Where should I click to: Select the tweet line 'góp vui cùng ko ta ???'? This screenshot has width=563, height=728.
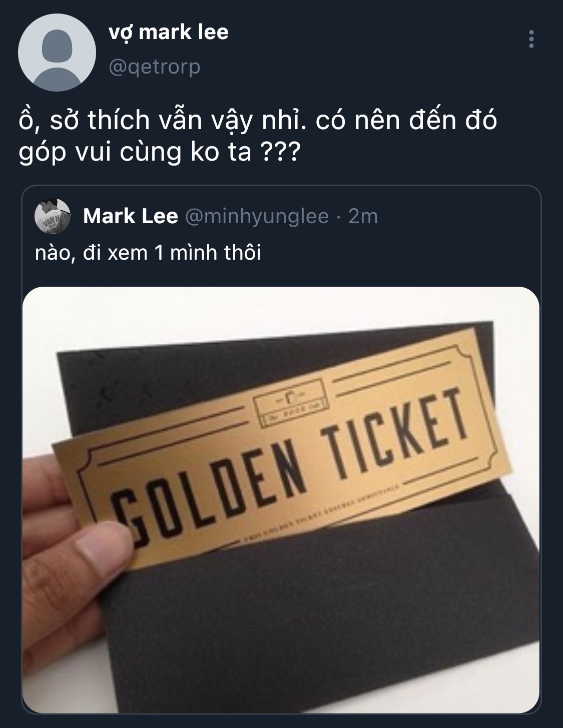click(x=158, y=152)
